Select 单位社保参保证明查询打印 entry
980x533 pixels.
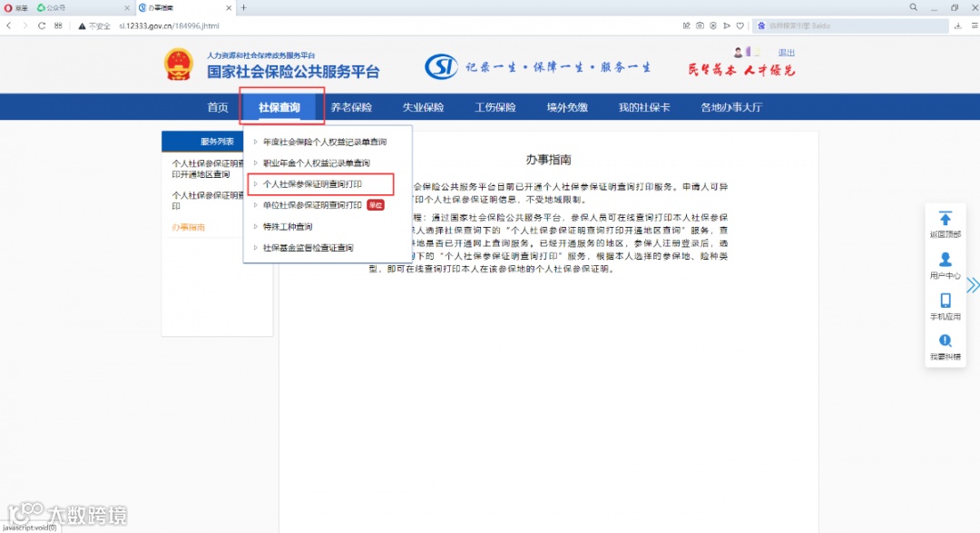(x=312, y=205)
